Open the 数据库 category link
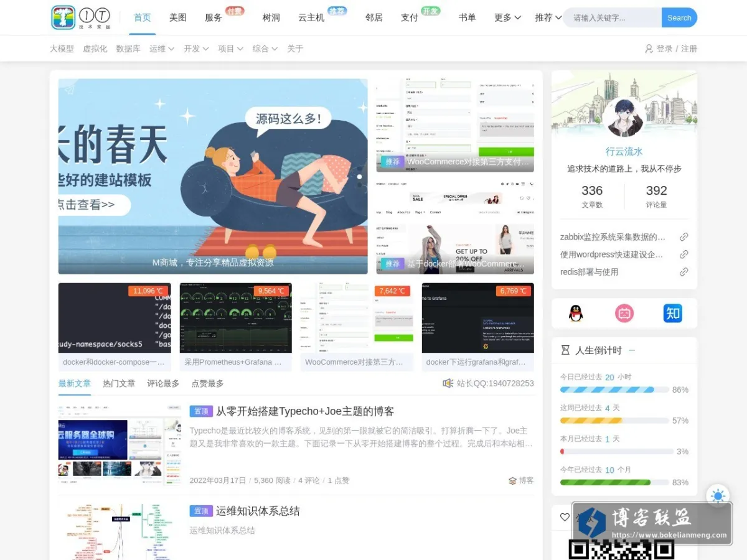 (128, 49)
